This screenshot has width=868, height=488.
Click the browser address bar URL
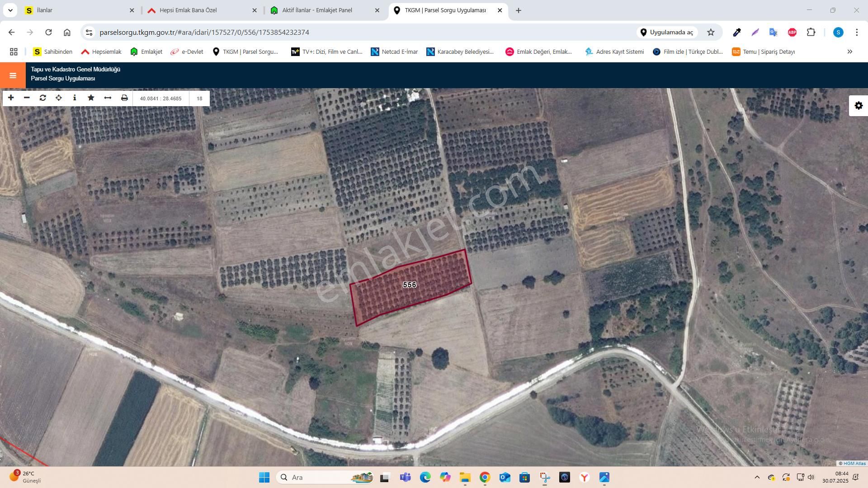[204, 32]
